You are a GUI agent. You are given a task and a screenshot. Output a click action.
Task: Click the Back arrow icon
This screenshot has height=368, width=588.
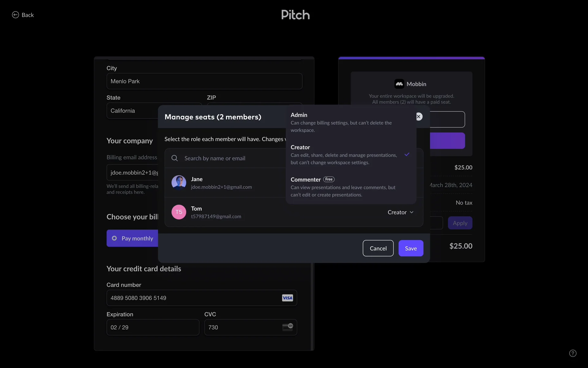pyautogui.click(x=15, y=15)
